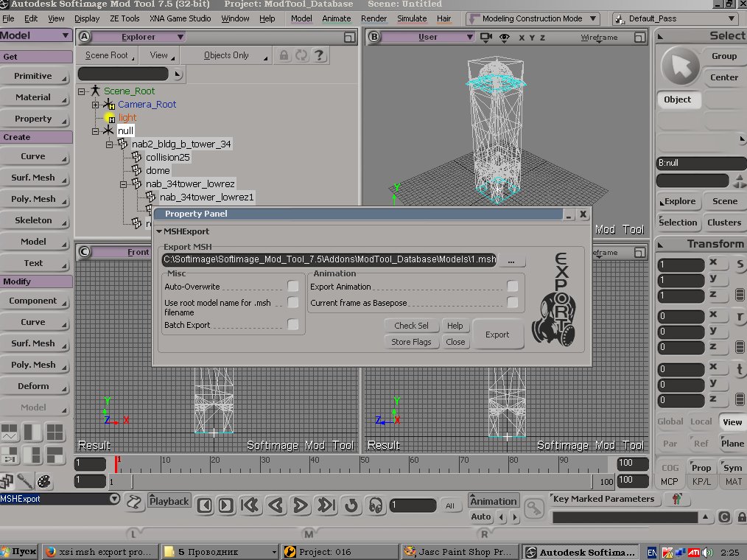The image size is (747, 560).
Task: Click the Check Sel button
Action: pos(411,326)
